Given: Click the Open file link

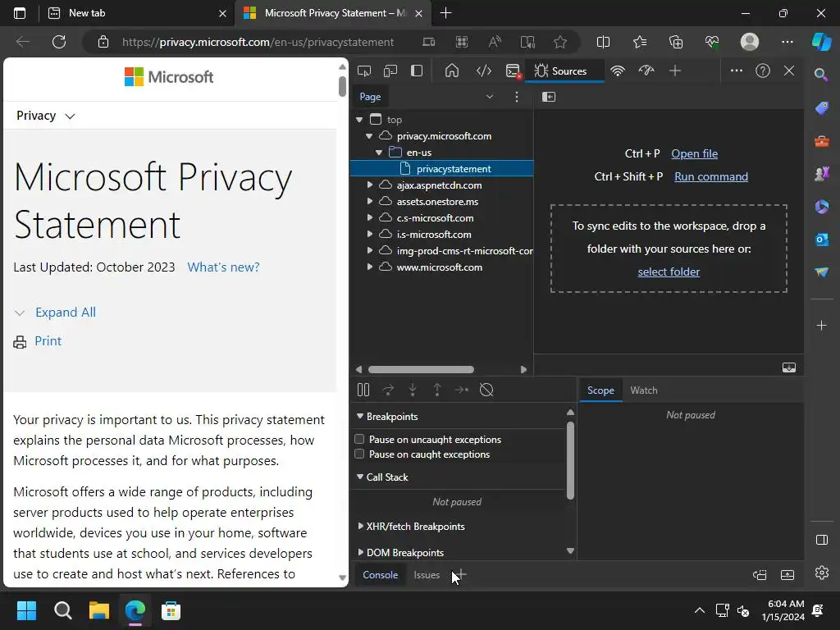Looking at the screenshot, I should [x=694, y=153].
